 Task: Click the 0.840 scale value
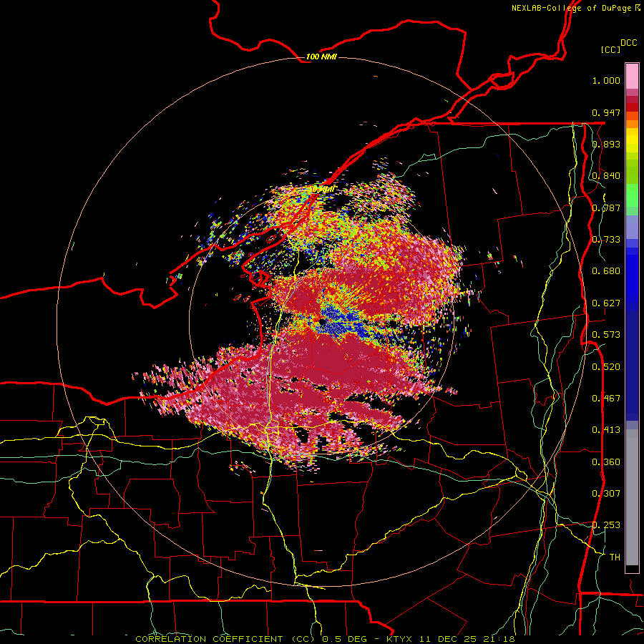[606, 176]
